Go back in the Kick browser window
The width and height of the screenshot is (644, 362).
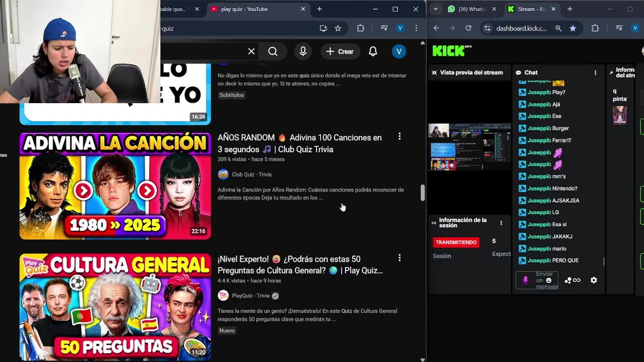point(436,28)
